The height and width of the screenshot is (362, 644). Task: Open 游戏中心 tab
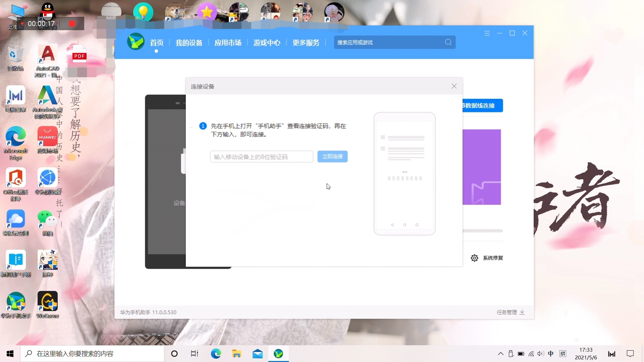pos(267,43)
